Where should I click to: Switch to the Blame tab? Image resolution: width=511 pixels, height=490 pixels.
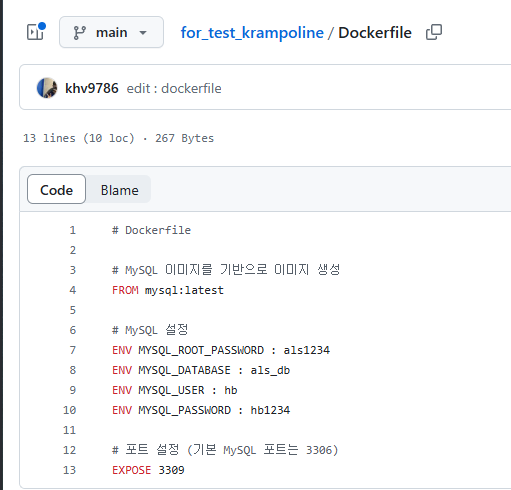coord(120,190)
